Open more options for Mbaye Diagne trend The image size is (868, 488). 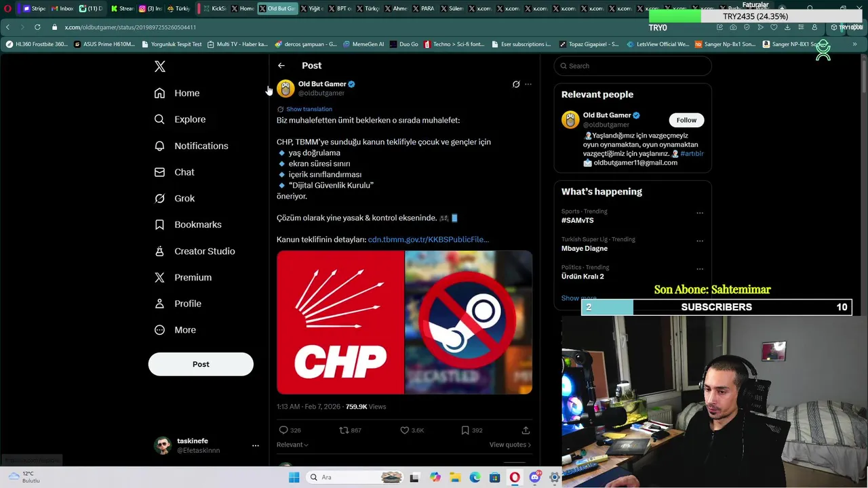click(x=700, y=241)
